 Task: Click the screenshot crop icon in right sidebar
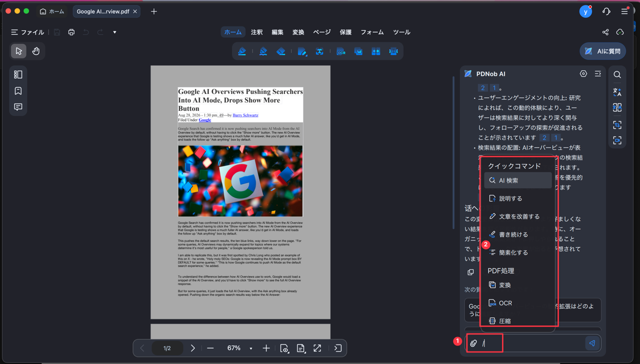point(617,124)
